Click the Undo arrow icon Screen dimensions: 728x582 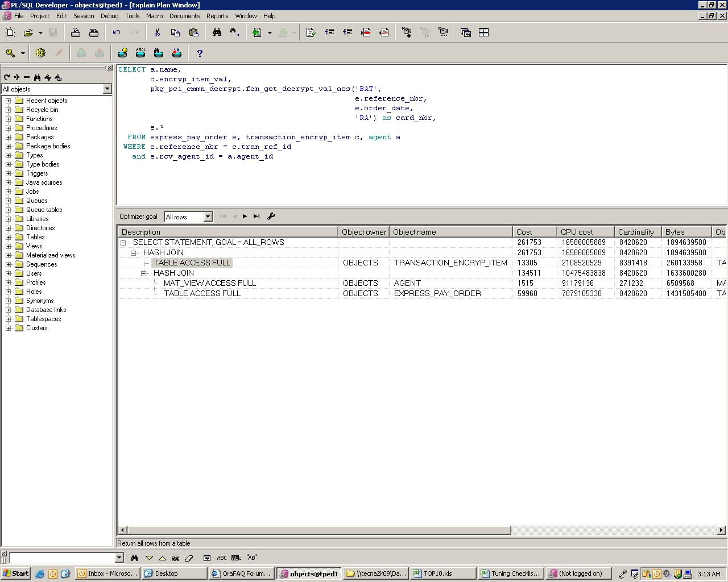[117, 32]
